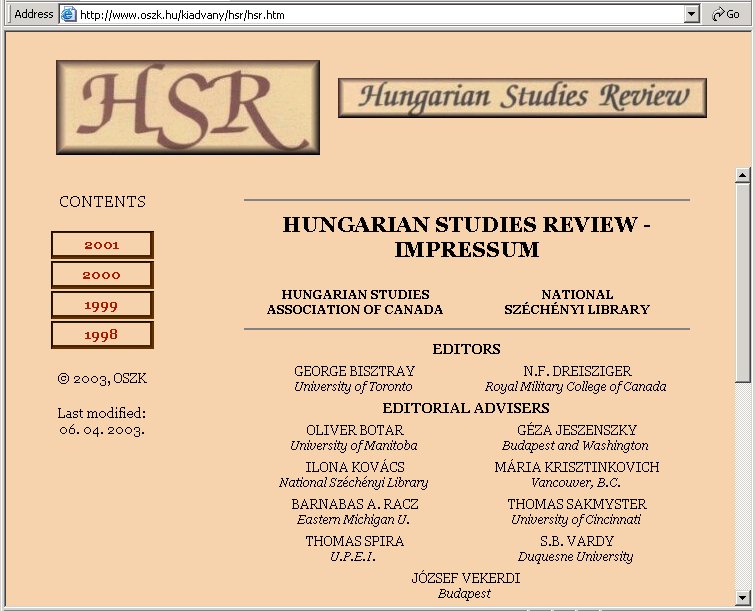
Task: Click 'Duquesne University' text
Action: coord(575,557)
